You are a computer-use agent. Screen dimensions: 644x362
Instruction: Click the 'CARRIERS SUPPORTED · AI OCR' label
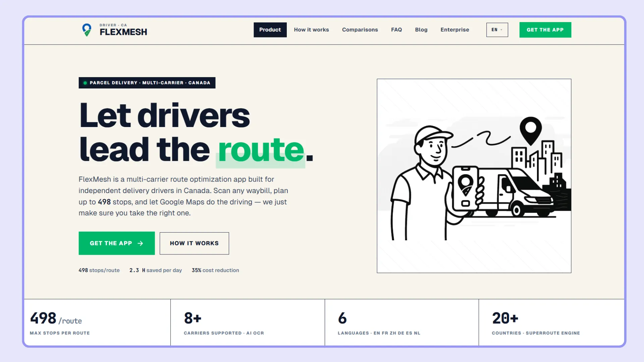[224, 333]
